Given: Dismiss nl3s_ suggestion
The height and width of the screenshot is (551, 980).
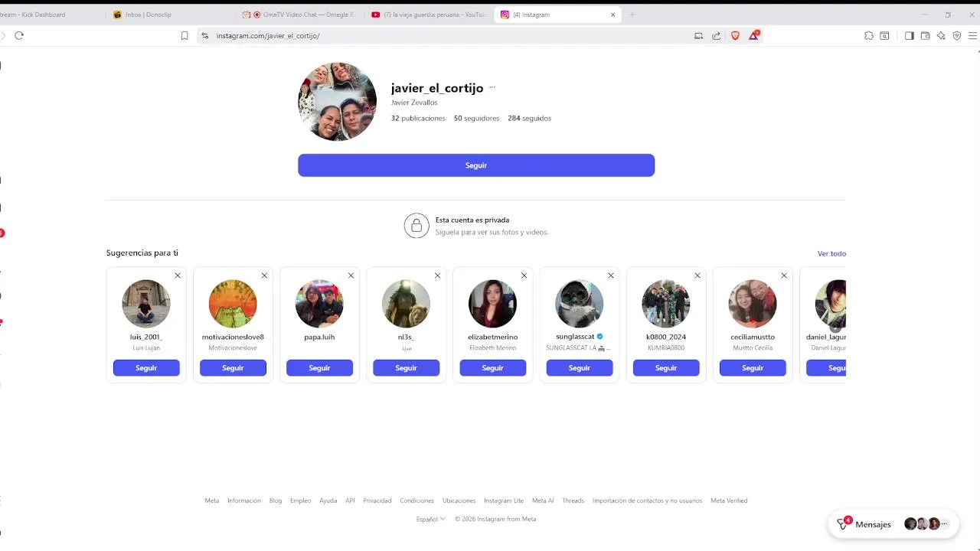Looking at the screenshot, I should click(437, 275).
